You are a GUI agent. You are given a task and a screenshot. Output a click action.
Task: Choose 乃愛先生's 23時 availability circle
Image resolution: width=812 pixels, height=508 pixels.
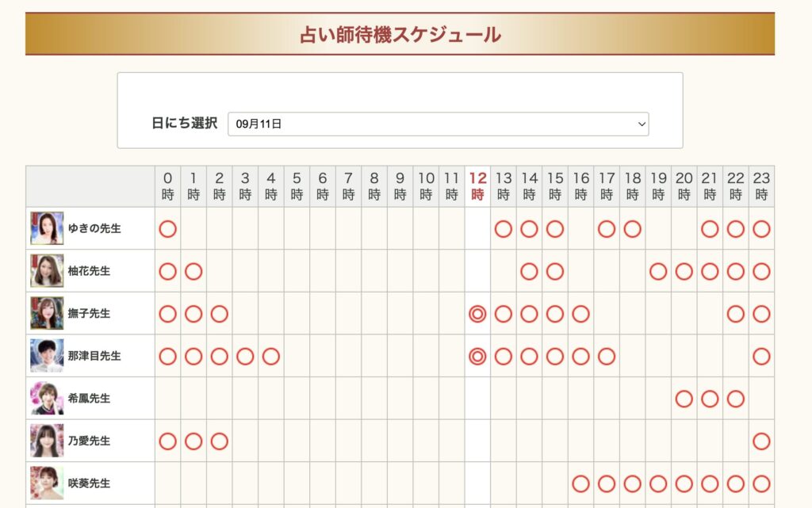pyautogui.click(x=761, y=441)
